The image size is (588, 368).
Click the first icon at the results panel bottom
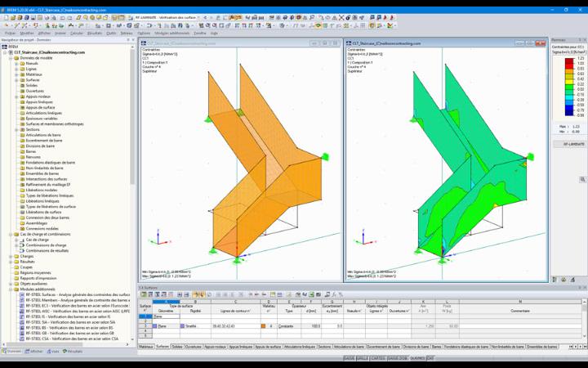point(555,280)
